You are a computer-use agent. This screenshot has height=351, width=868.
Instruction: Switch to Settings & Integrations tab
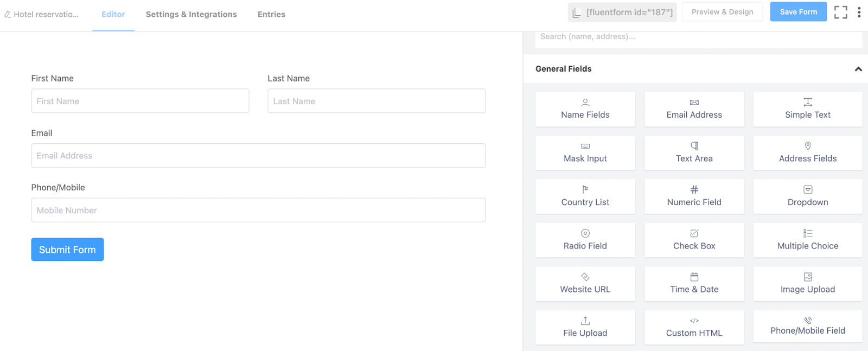click(x=191, y=14)
